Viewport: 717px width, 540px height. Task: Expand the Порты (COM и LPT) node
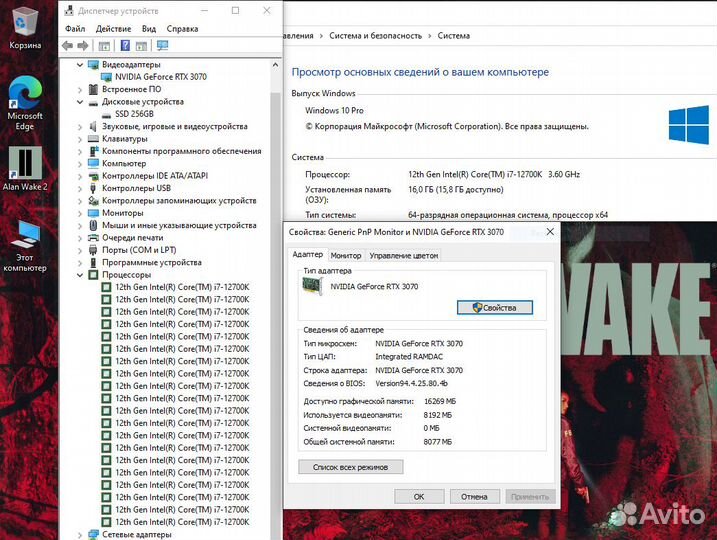point(80,250)
